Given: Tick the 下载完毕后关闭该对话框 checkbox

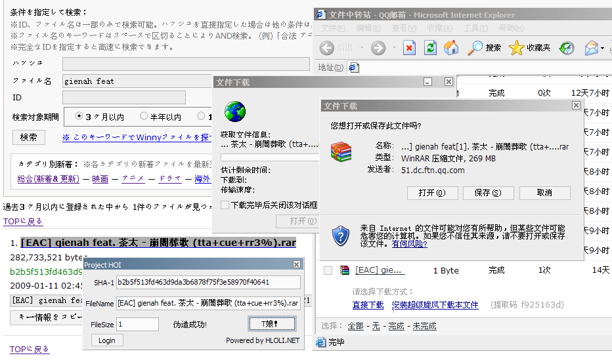Looking at the screenshot, I should pos(225,205).
